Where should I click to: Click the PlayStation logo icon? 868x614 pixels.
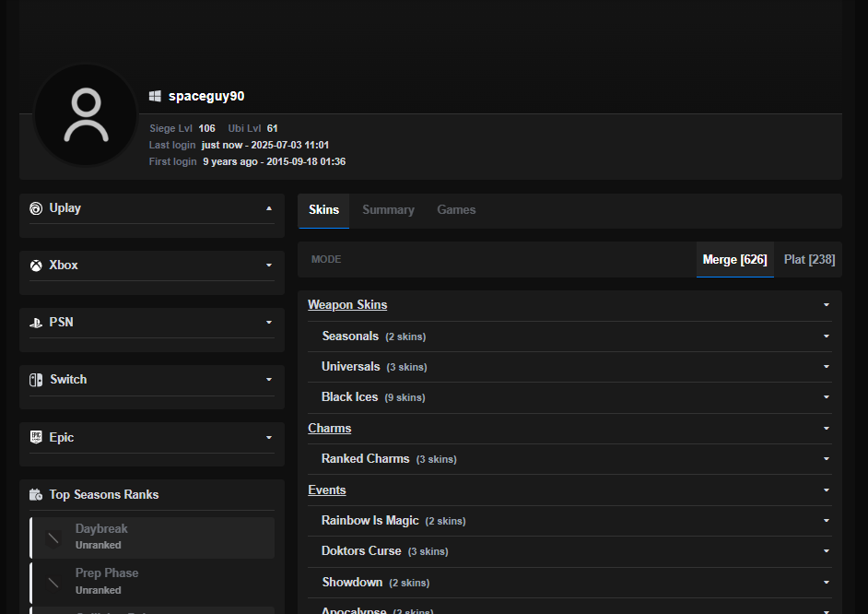coord(36,323)
